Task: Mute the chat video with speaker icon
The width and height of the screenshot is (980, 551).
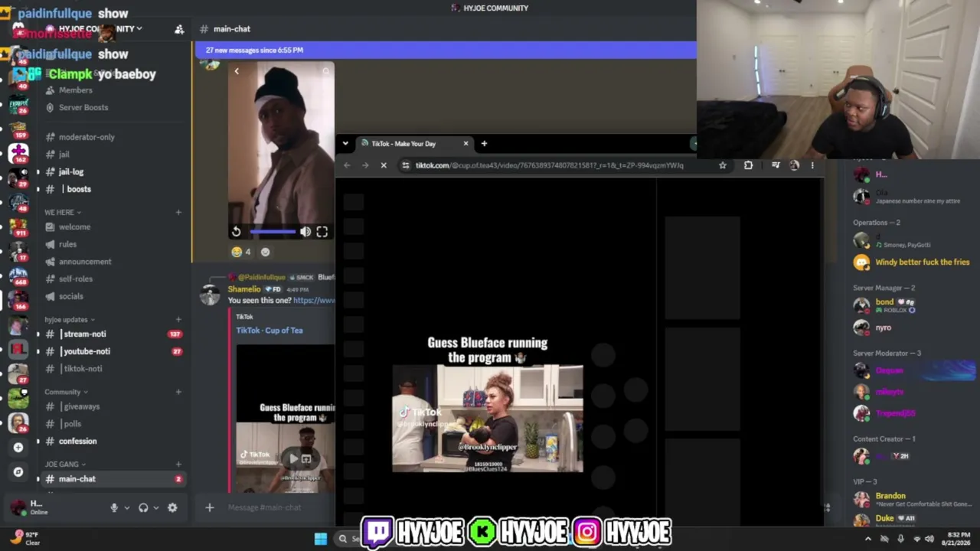Action: (x=305, y=232)
